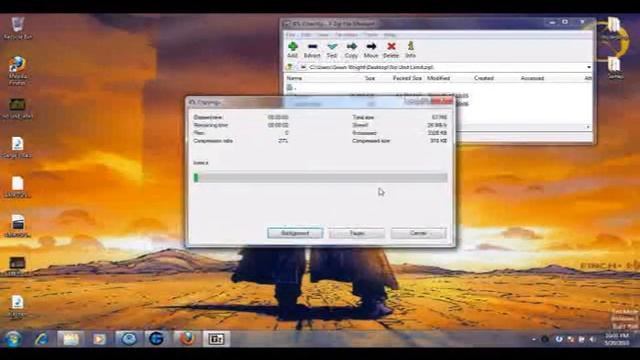Sort by the Packed Size column

tap(407, 78)
